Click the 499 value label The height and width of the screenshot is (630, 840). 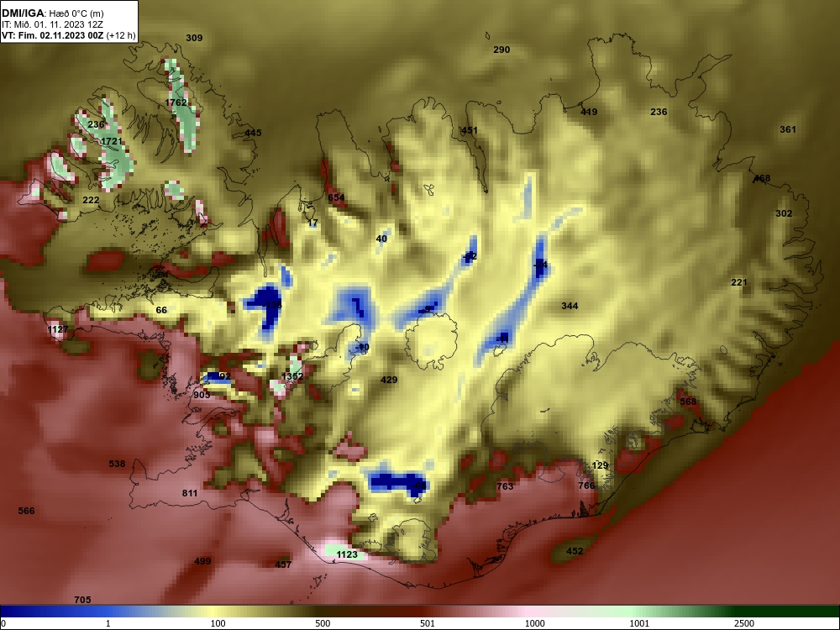coord(202,561)
